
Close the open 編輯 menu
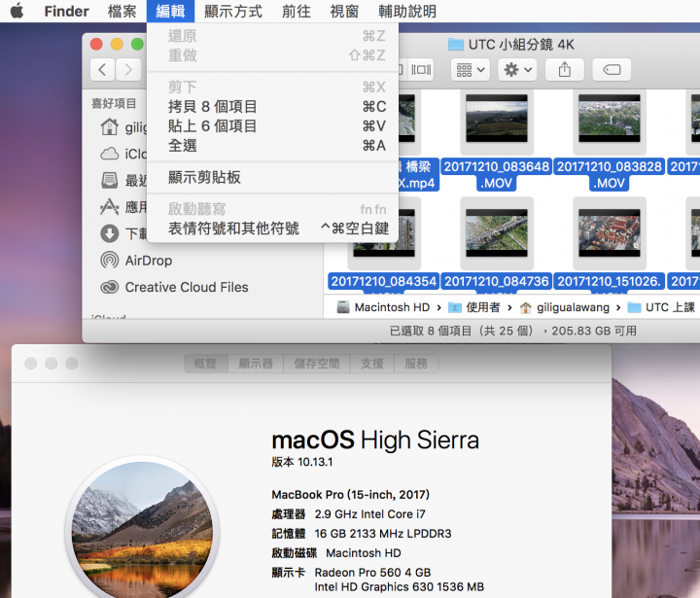(170, 11)
